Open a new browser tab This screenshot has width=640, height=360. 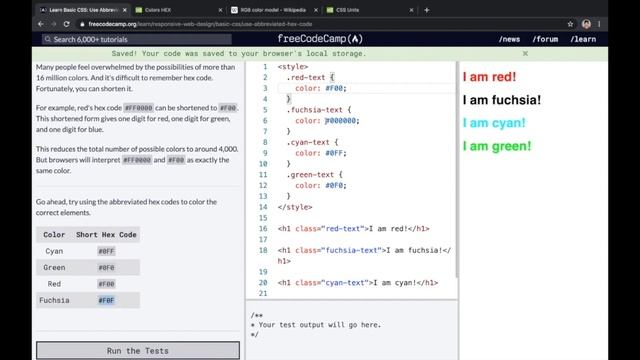click(427, 10)
